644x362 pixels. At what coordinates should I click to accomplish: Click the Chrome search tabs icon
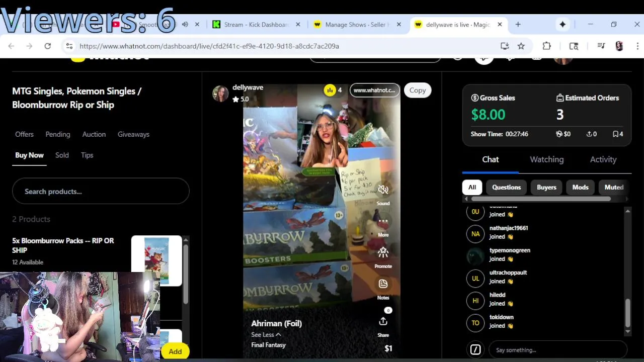tap(574, 46)
